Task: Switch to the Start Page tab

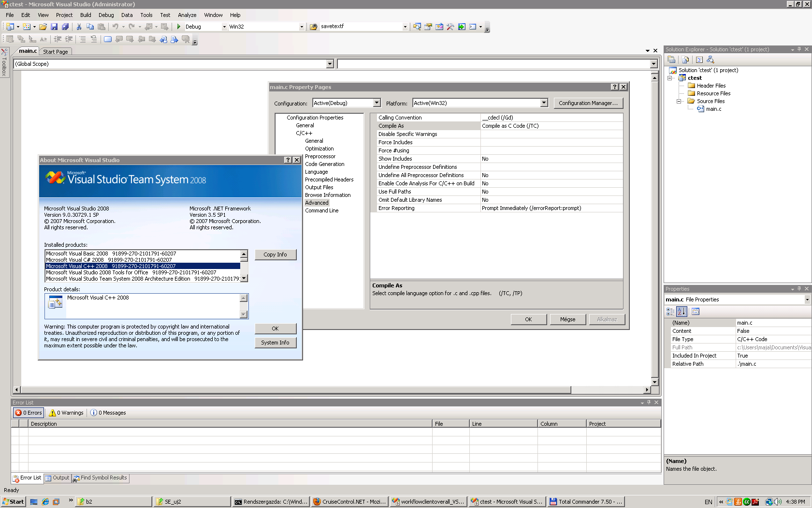Action: [56, 52]
